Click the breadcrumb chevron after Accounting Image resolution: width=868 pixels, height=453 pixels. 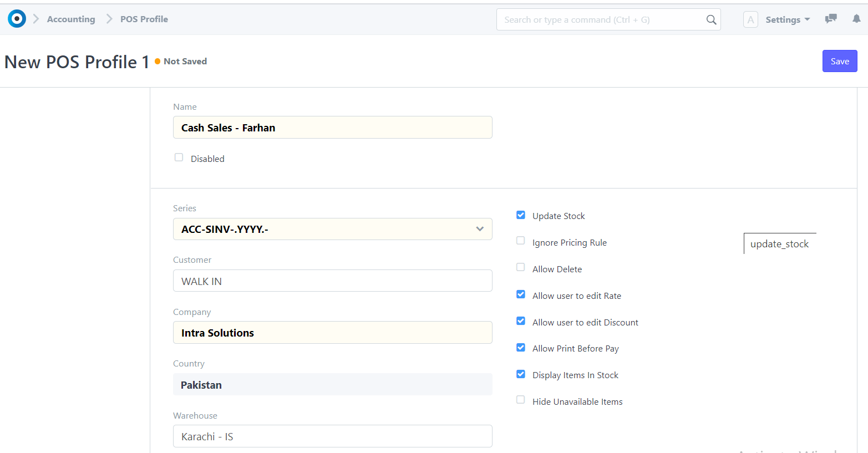coord(108,18)
